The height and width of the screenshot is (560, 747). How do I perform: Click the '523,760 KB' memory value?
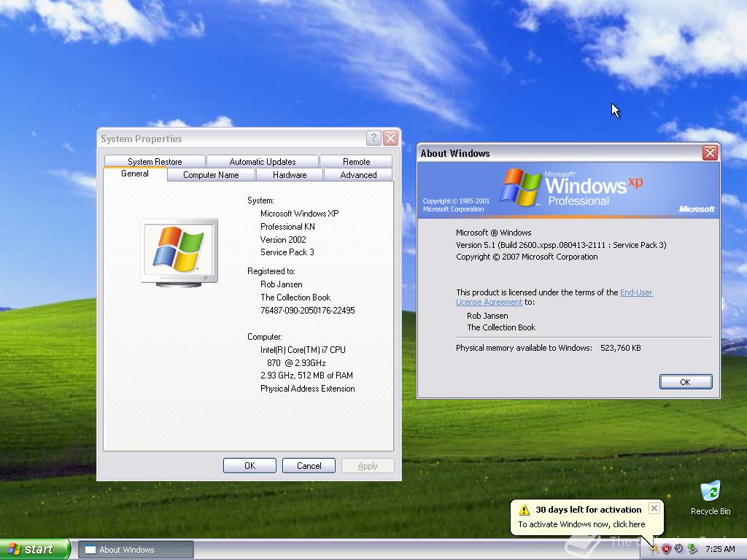[621, 348]
